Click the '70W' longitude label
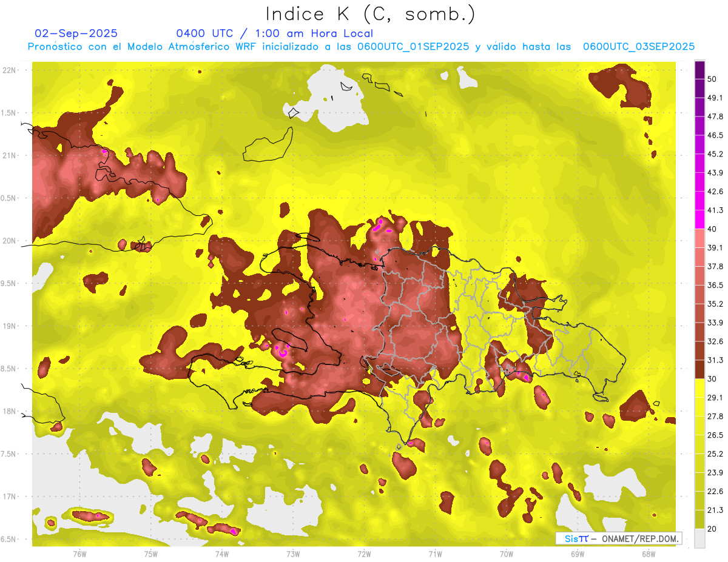The width and height of the screenshot is (728, 562). click(507, 554)
